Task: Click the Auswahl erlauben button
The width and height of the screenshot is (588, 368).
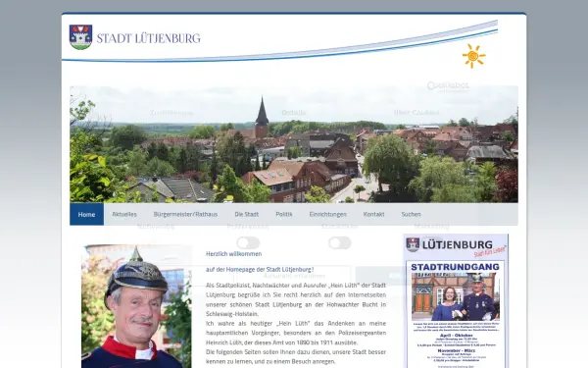Action: [294, 276]
